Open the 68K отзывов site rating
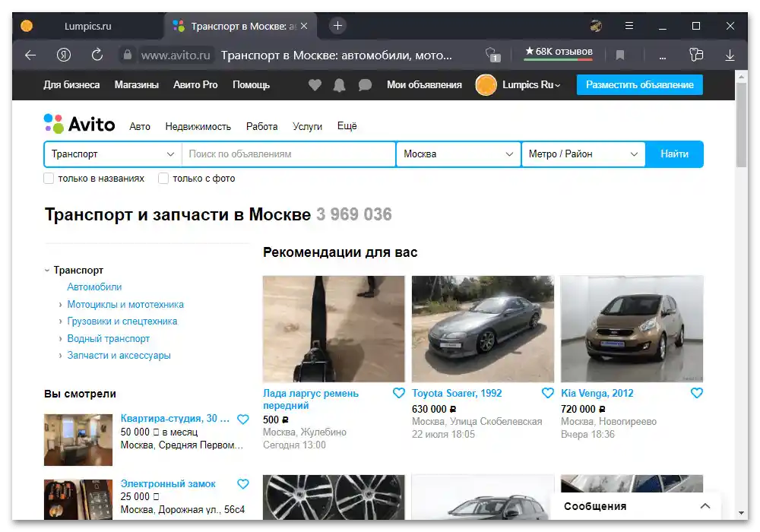Screen dimensions: 760x532 (x=559, y=52)
